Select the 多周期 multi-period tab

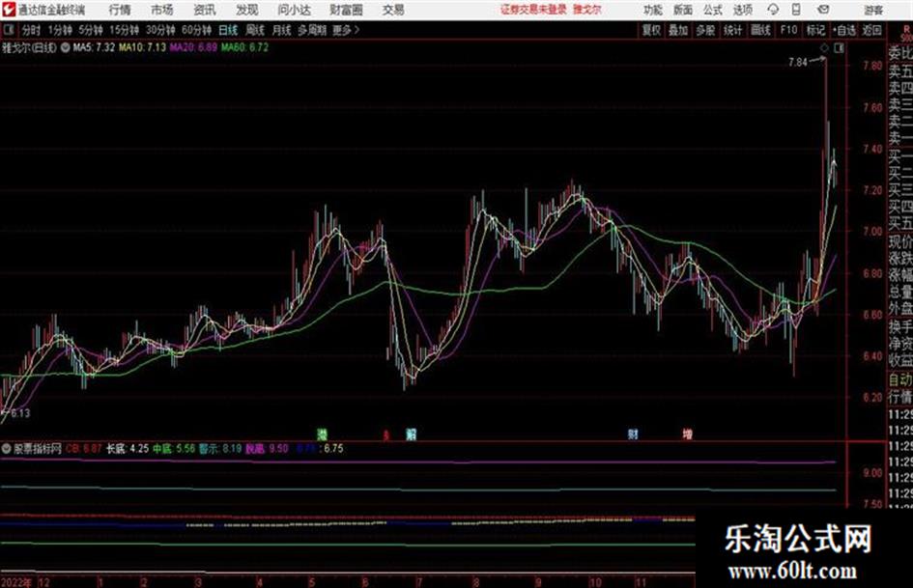coord(312,30)
